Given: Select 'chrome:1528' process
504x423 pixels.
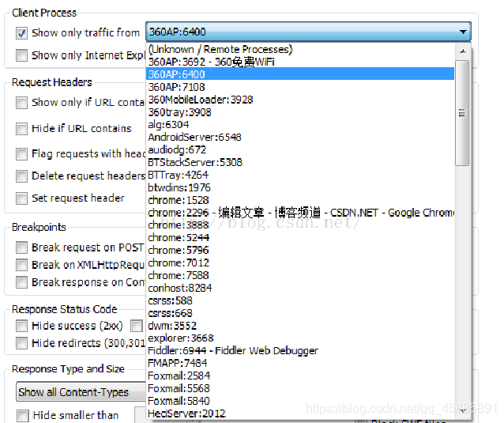Looking at the screenshot, I should tap(300, 200).
